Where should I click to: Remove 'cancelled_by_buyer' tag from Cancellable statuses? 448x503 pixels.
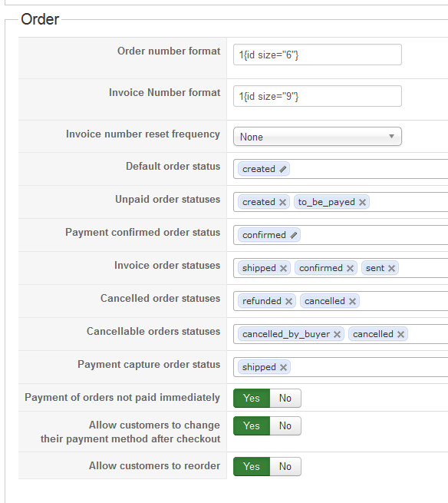337,335
